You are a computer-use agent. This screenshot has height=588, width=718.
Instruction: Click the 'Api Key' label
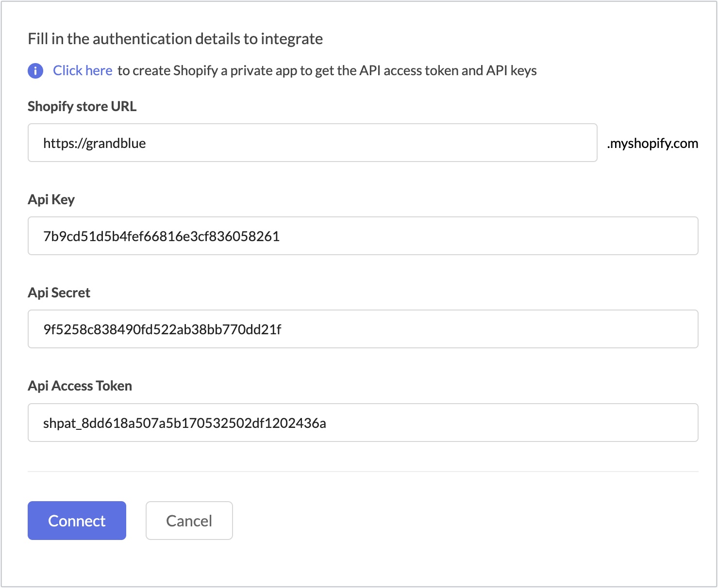(51, 199)
